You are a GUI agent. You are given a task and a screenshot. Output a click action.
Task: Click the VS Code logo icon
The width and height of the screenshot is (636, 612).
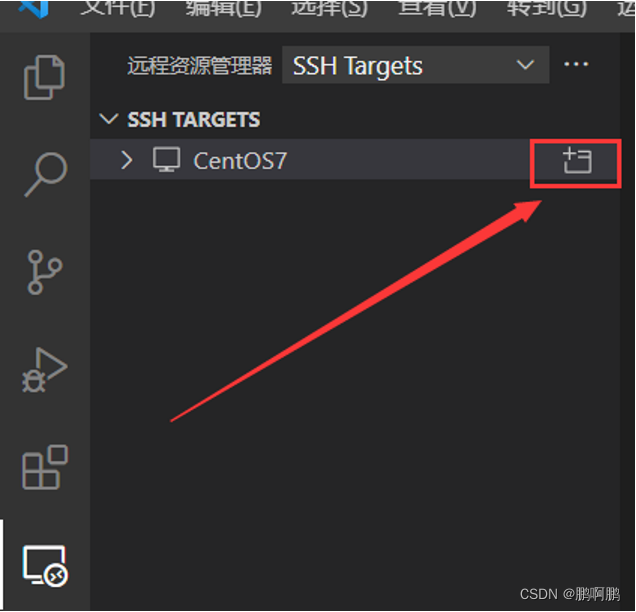click(x=34, y=9)
